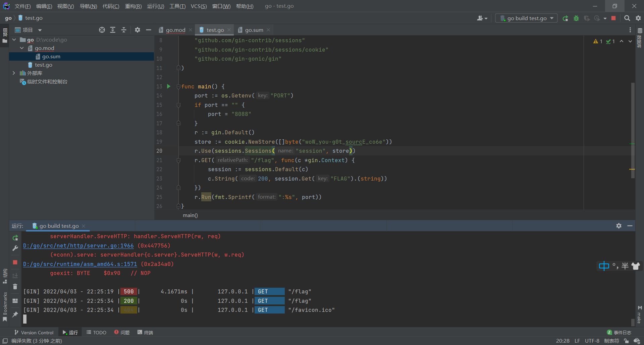Open editor tabs more options menu
Screen dimensions: 644x345
(630, 30)
